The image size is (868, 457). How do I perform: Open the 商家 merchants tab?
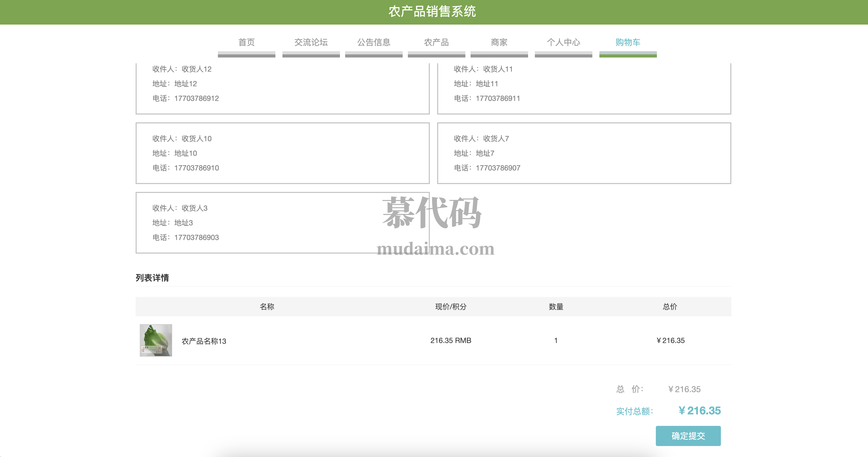499,43
